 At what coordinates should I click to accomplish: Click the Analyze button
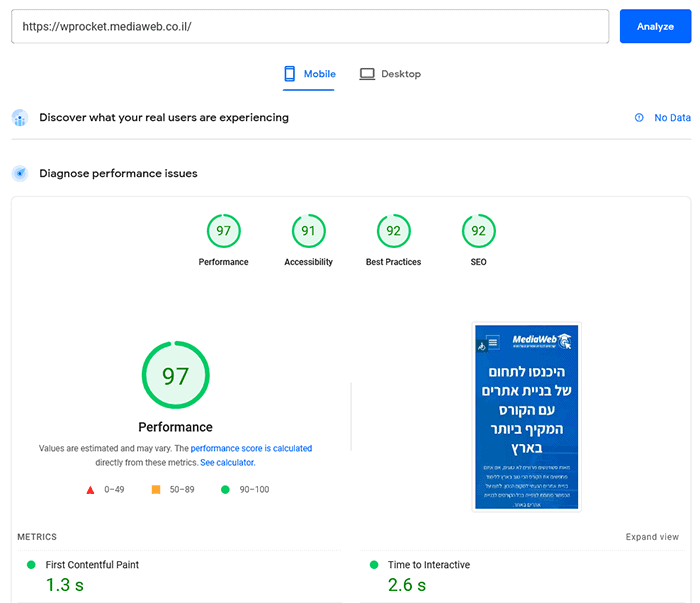pyautogui.click(x=655, y=26)
